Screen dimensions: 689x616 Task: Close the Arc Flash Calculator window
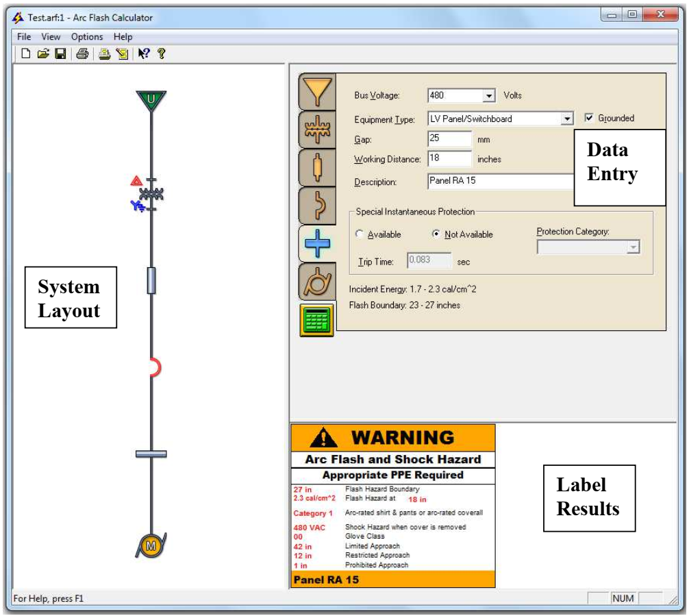(x=660, y=14)
